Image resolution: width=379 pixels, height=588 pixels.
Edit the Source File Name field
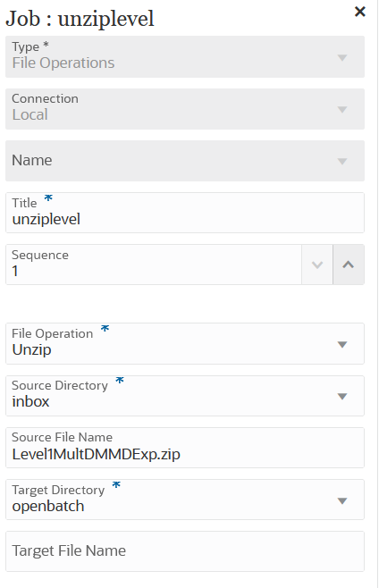(x=185, y=448)
